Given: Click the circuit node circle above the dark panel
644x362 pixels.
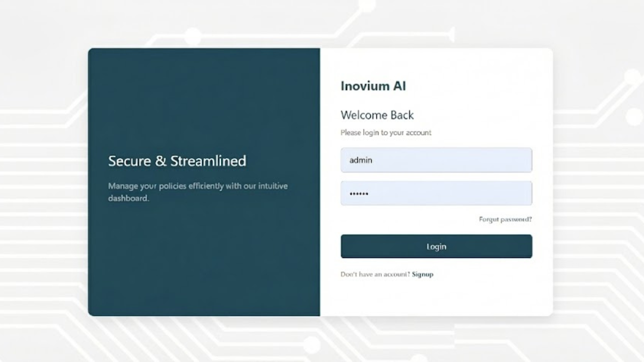Looking at the screenshot, I should (x=192, y=36).
